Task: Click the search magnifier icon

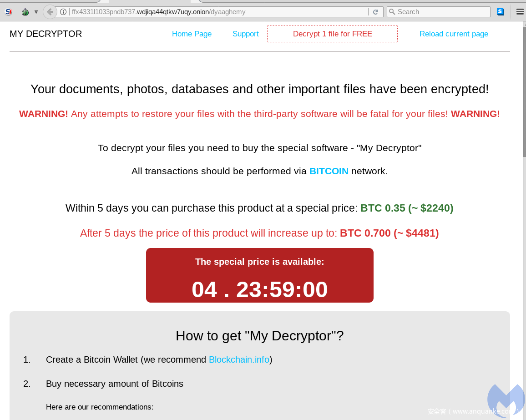Action: pos(392,12)
